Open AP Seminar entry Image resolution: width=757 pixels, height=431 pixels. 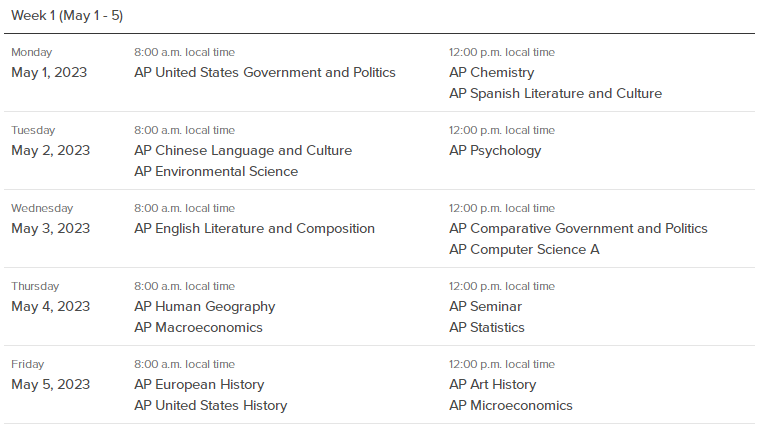coord(485,306)
